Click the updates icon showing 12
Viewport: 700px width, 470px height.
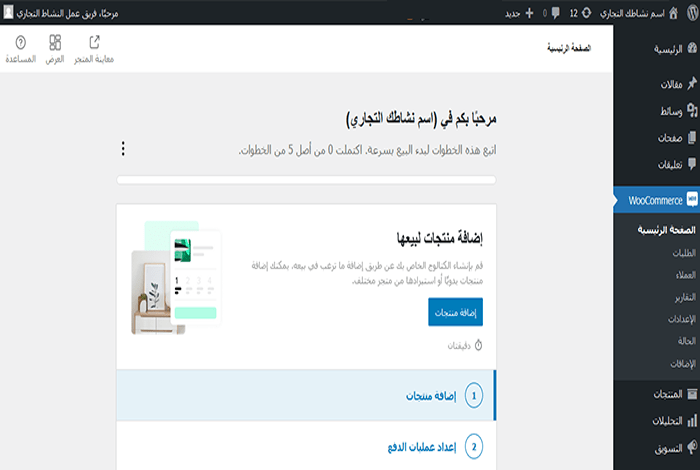(x=586, y=13)
